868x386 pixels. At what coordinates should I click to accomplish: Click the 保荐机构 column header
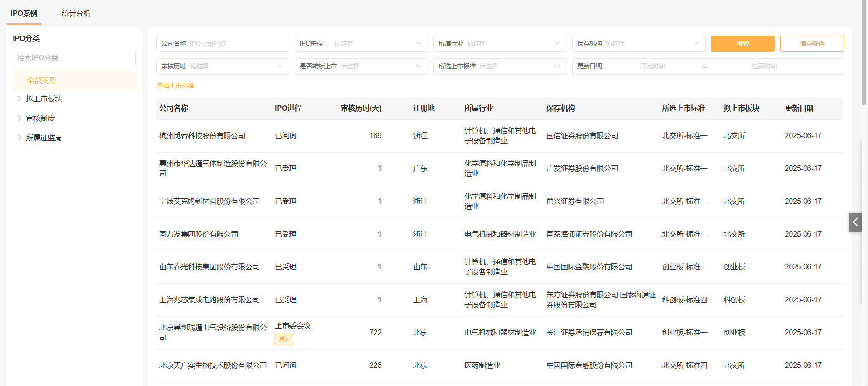[x=561, y=108]
